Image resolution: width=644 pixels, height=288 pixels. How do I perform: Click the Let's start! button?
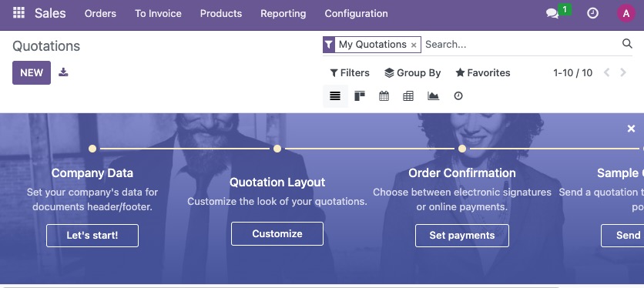[x=92, y=236]
